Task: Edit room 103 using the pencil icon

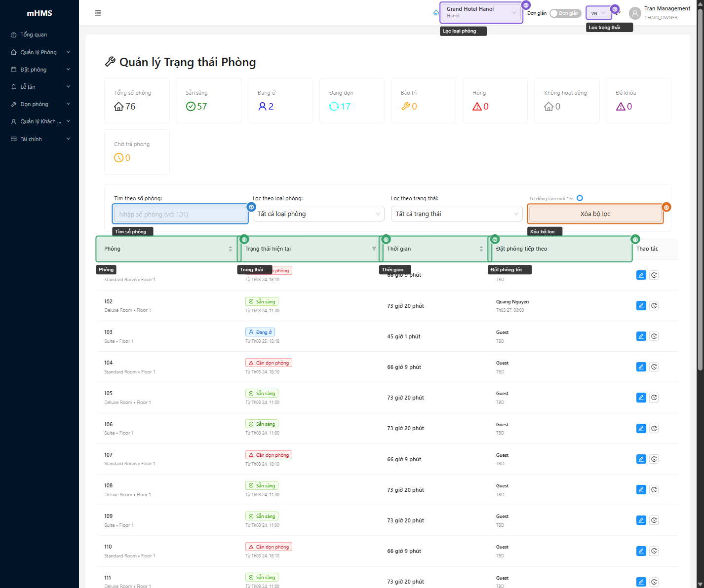Action: [x=641, y=336]
